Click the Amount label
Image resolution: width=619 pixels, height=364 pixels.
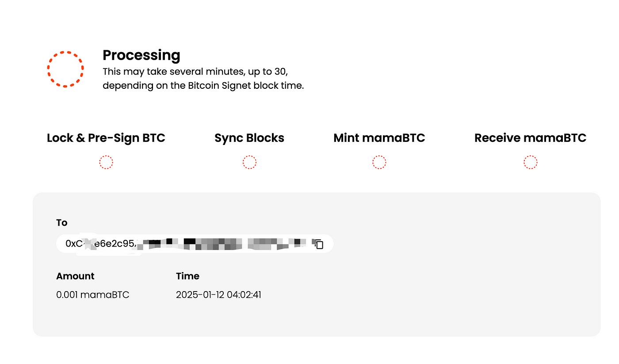(x=75, y=276)
